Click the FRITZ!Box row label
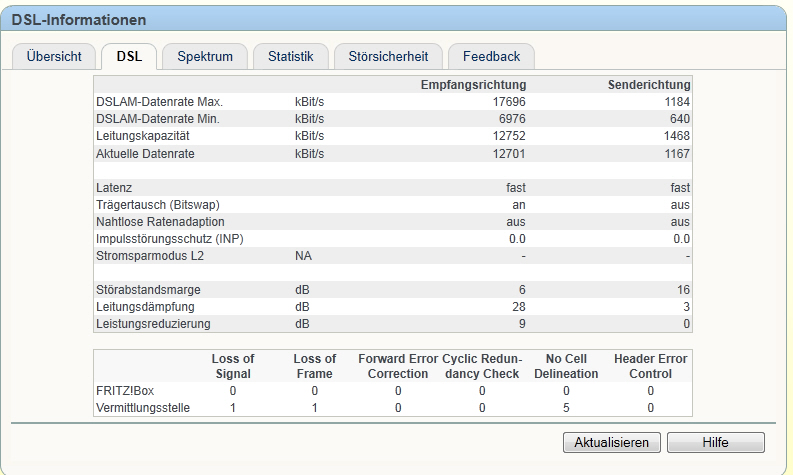The height and width of the screenshot is (475, 793). tap(125, 391)
